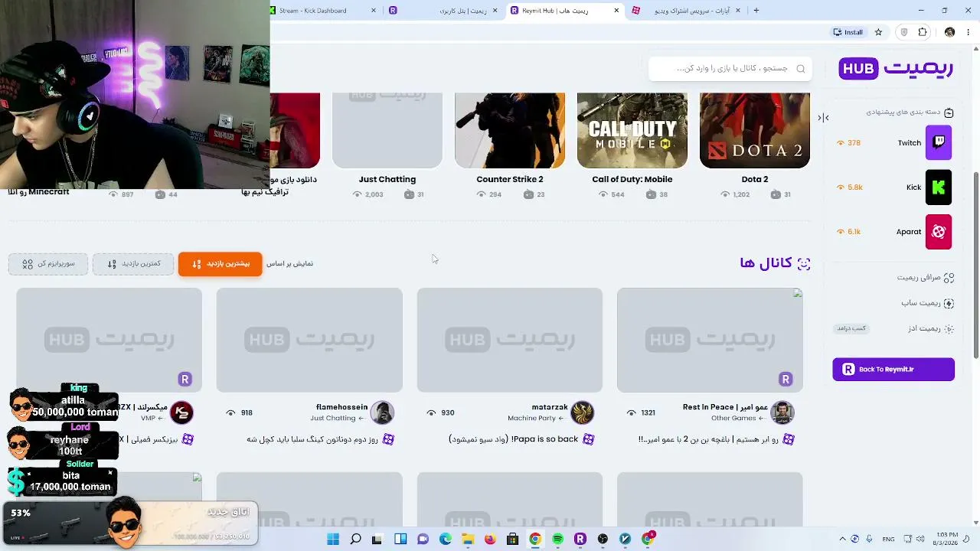This screenshot has width=980, height=551.
Task: Open the Call of Duty: Mobile card
Action: pos(632,130)
